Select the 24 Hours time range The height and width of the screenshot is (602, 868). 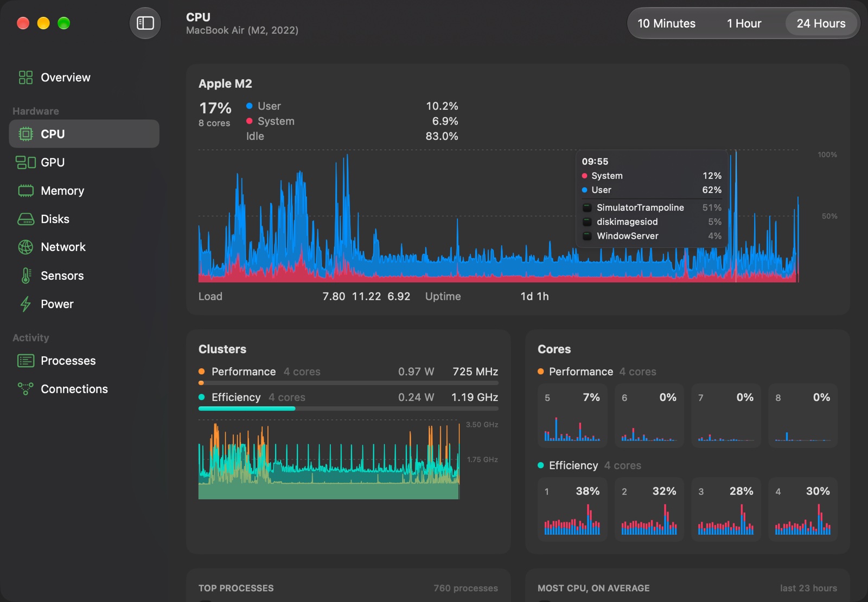click(x=821, y=23)
